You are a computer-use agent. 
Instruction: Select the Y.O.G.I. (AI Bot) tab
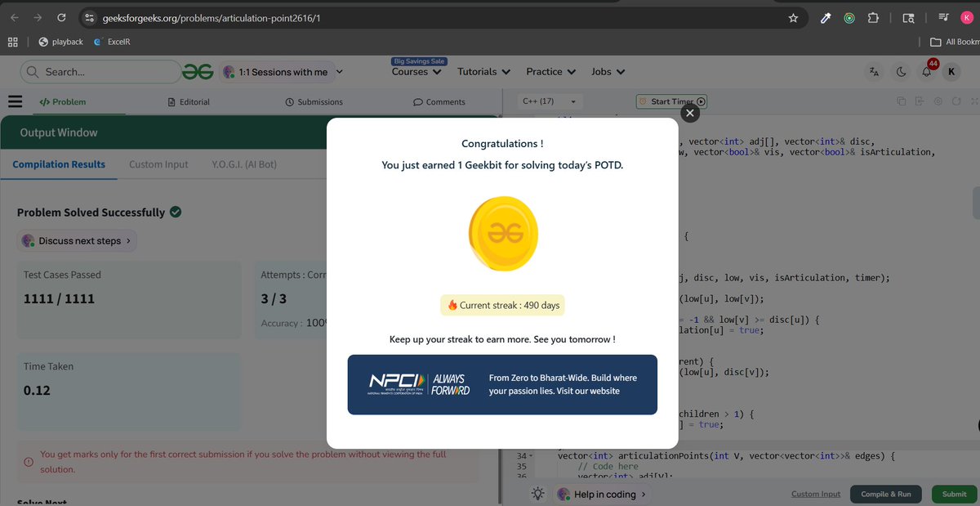tap(244, 164)
